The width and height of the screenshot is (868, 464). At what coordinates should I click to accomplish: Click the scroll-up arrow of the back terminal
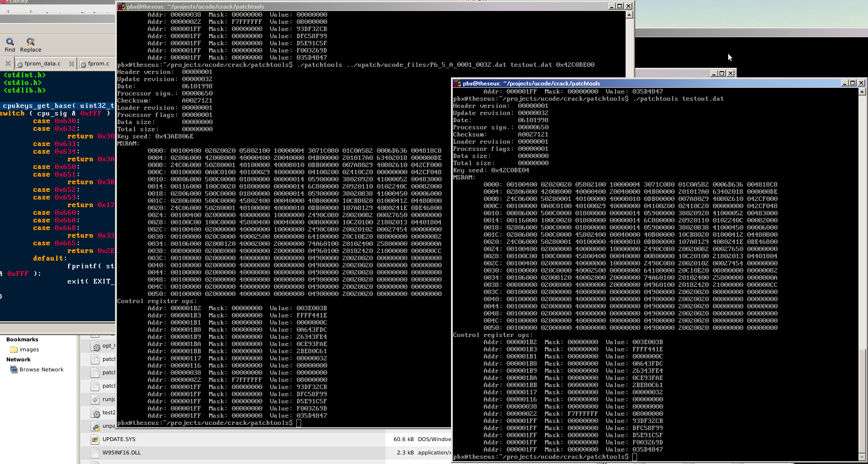pos(629,15)
